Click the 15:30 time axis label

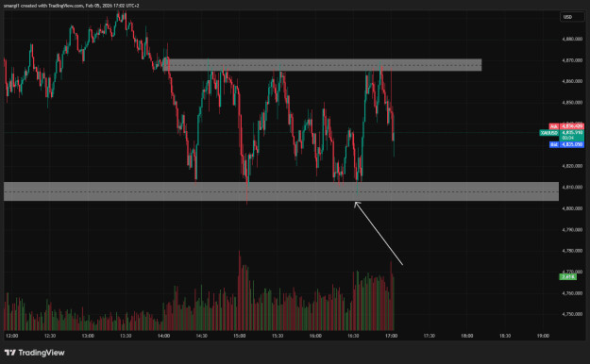click(278, 336)
